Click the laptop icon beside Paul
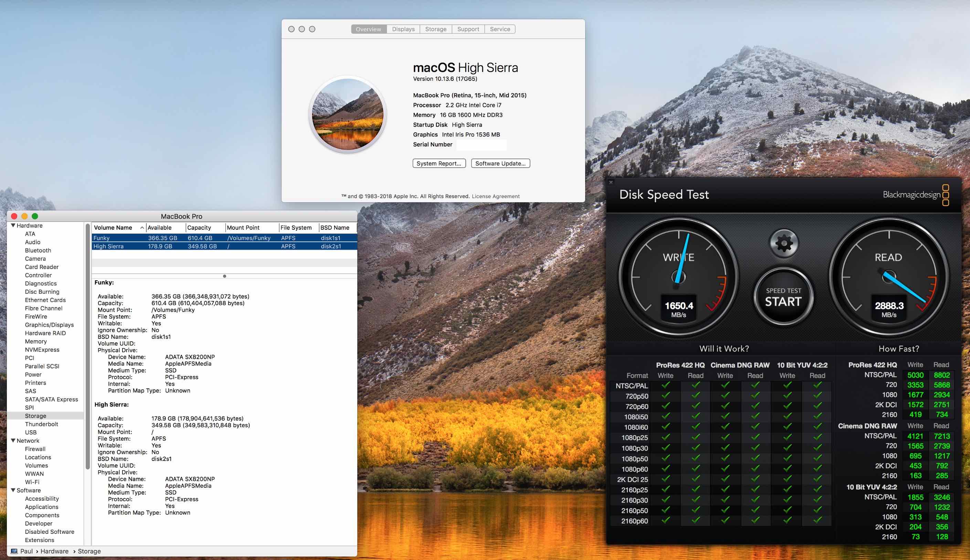The width and height of the screenshot is (970, 560). (14, 551)
